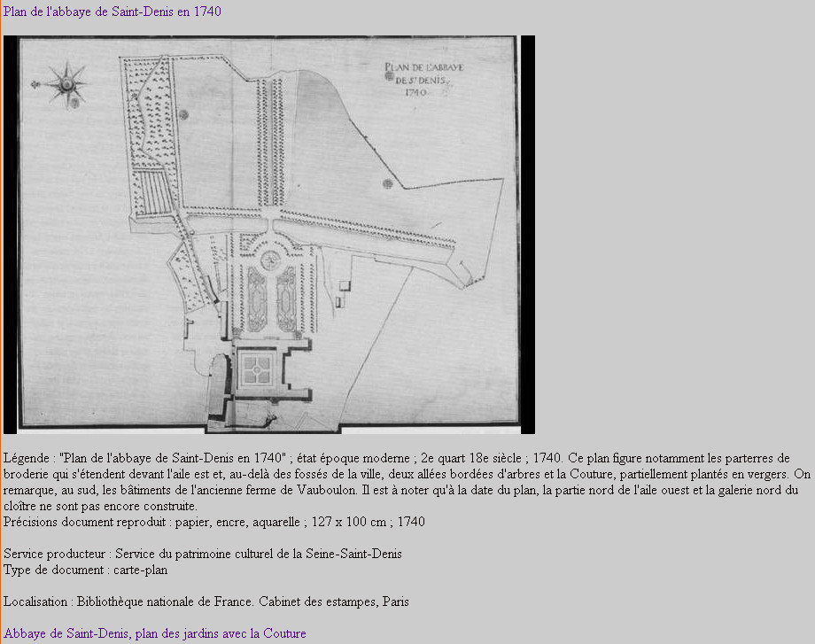Click the compass rose on the map
Viewport: 815px width, 644px height.
point(66,83)
